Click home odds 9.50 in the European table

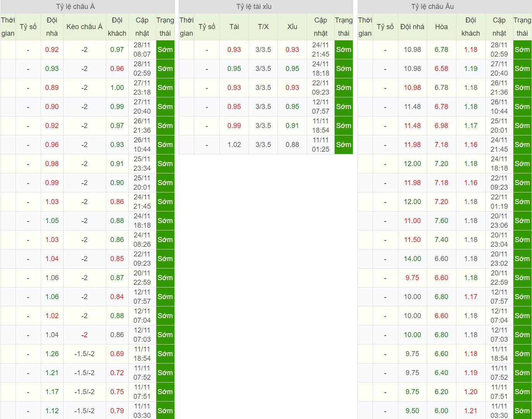point(412,411)
